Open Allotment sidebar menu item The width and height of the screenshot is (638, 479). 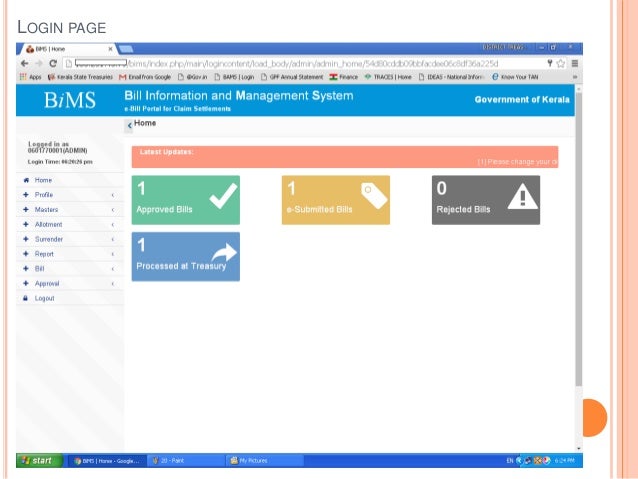click(70, 224)
